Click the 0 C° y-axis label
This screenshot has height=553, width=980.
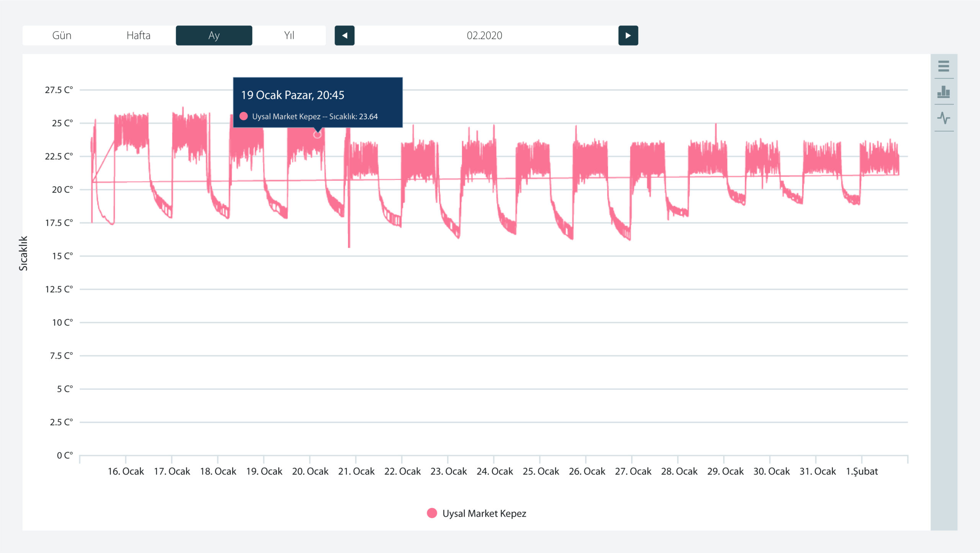[x=65, y=455]
